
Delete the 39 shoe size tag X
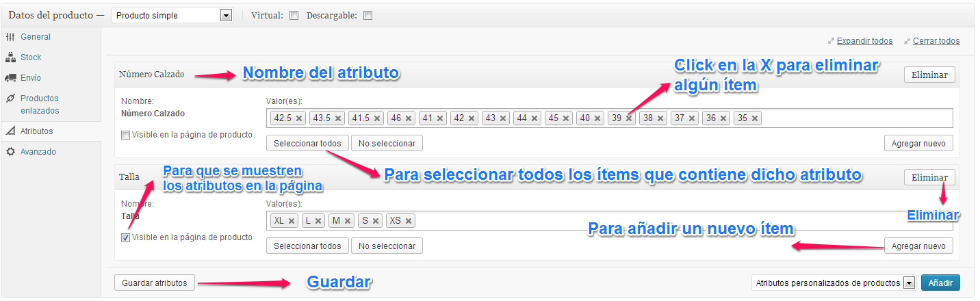629,118
